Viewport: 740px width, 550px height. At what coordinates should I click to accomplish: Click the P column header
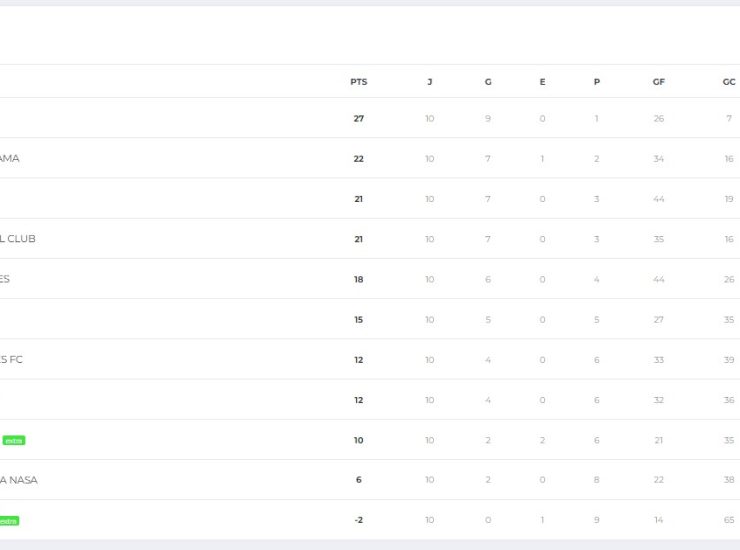(x=597, y=82)
